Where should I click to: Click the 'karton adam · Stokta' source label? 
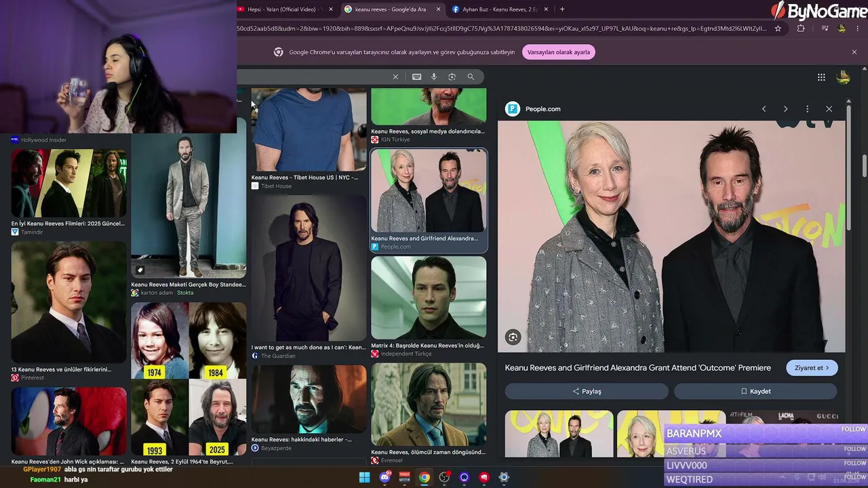click(167, 293)
